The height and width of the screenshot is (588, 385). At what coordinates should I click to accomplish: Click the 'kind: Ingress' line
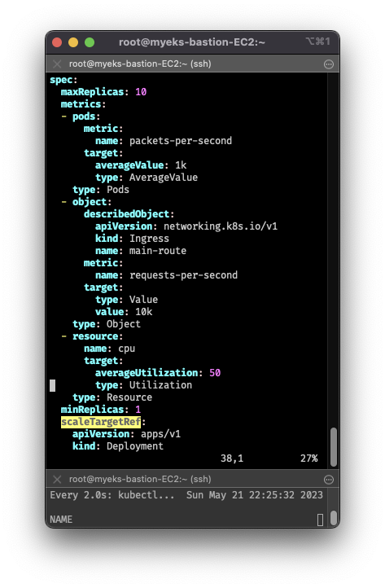(x=132, y=239)
